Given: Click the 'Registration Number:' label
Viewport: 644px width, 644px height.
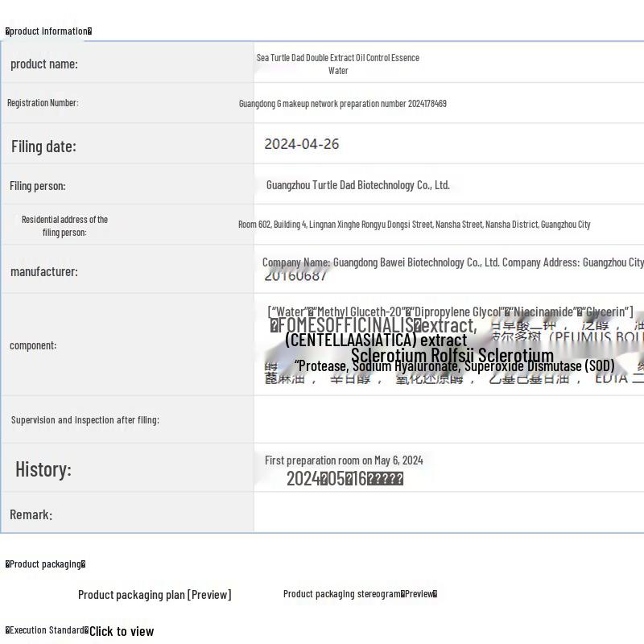Looking at the screenshot, I should click(43, 103).
